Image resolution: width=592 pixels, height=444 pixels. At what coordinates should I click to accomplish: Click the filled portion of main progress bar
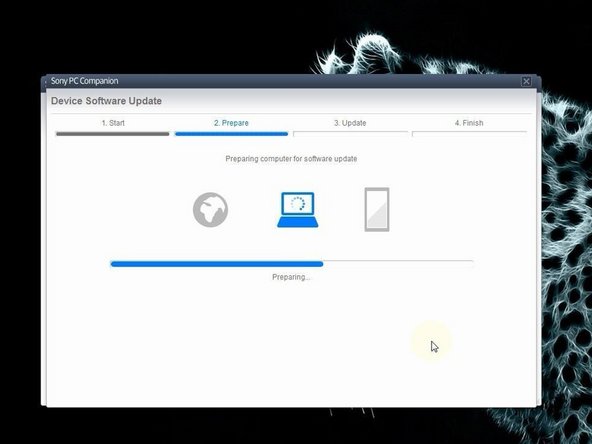coord(217,264)
